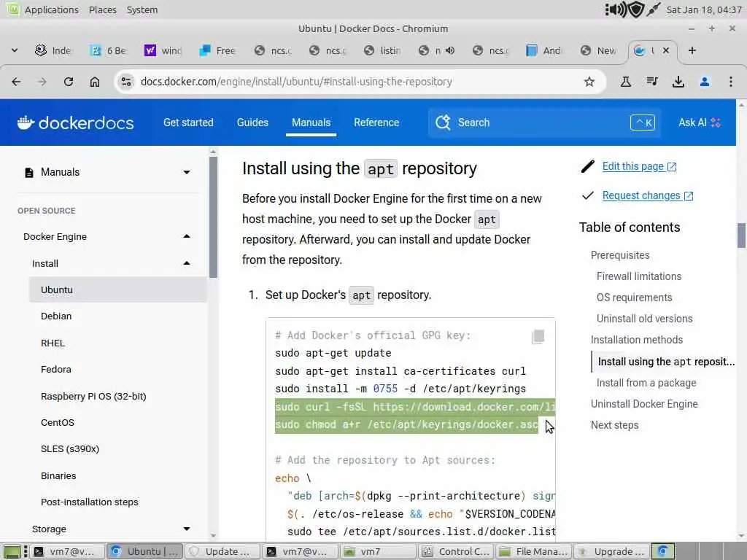This screenshot has width=747, height=560.
Task: Open a new browser tab with plus icon
Action: coord(692,50)
